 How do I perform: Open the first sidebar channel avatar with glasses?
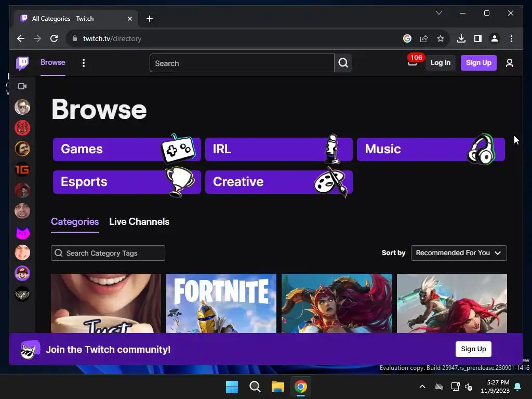tap(22, 107)
